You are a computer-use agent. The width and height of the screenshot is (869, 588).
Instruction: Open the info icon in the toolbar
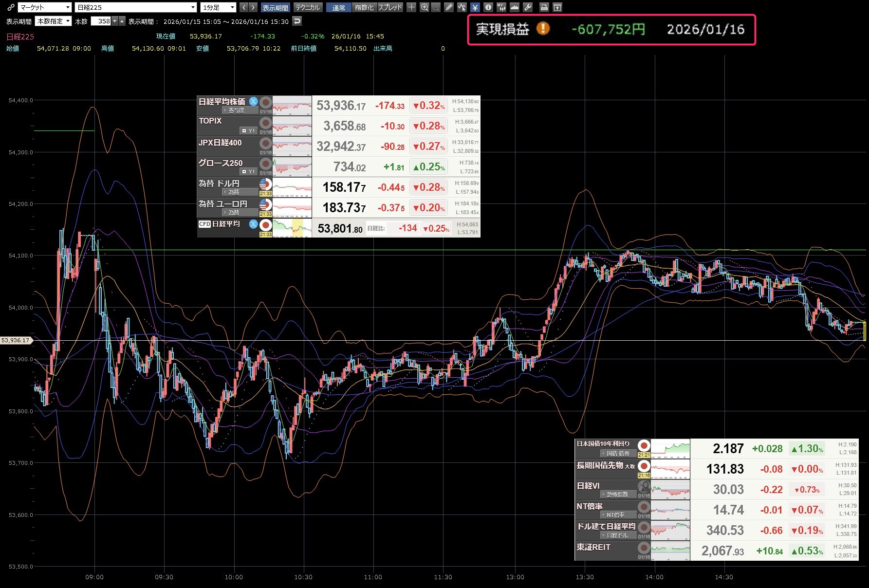(488, 7)
